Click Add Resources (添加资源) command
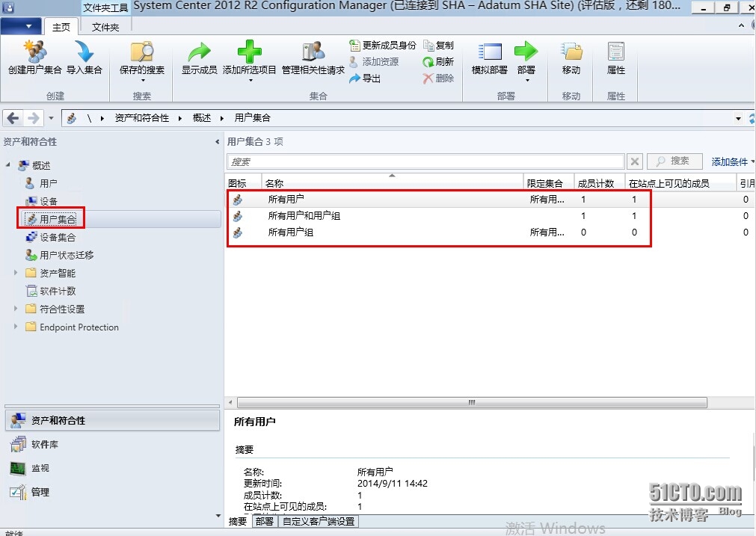Viewport: 756px width, 536px height. [x=374, y=62]
